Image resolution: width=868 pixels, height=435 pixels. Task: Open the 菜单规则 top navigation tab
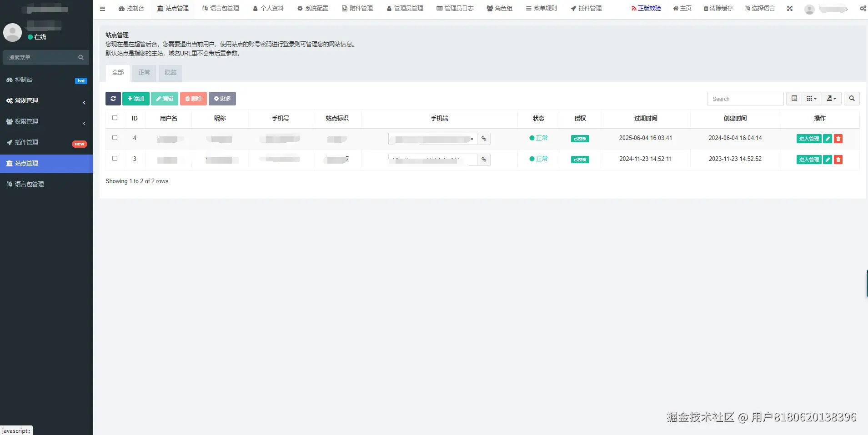tap(541, 9)
